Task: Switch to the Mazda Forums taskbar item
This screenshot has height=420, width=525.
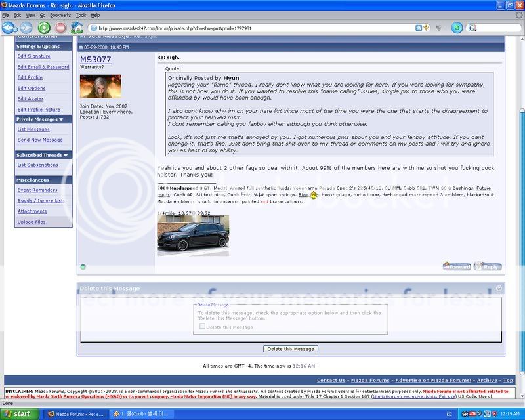Action: tap(76, 414)
